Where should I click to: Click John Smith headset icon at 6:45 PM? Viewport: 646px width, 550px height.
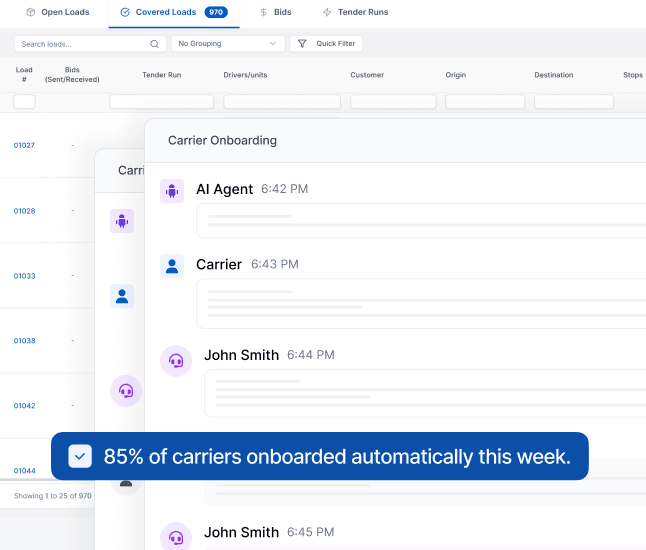click(x=176, y=537)
